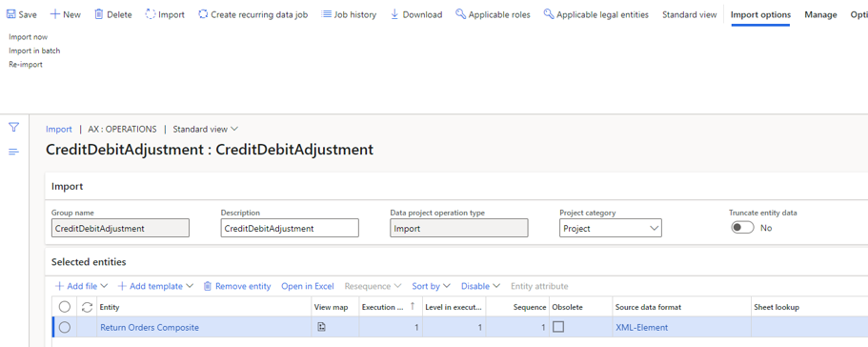The height and width of the screenshot is (347, 868).
Task: Click the refresh icon in grid header
Action: tap(87, 307)
